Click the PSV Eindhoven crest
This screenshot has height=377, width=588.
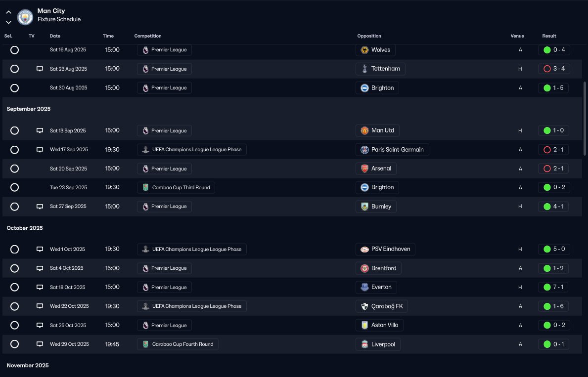click(x=364, y=249)
